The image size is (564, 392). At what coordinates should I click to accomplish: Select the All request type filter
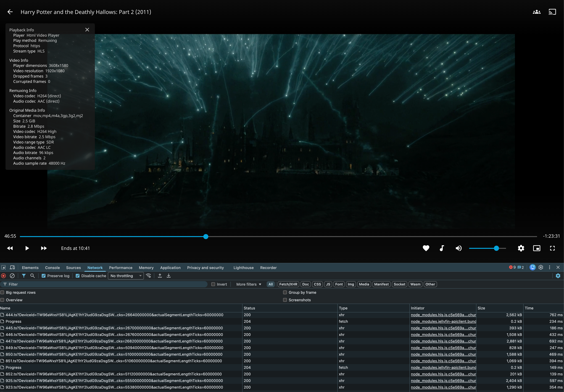(270, 284)
